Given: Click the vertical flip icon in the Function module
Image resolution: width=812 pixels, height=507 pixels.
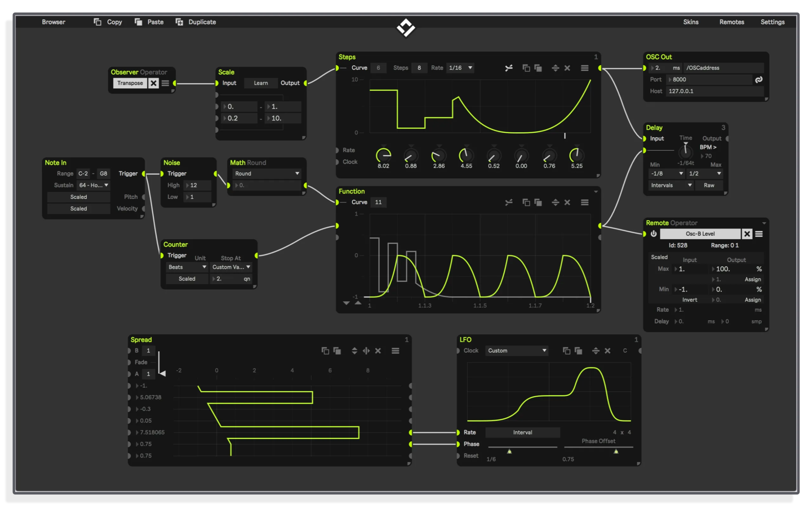Looking at the screenshot, I should pos(555,202).
